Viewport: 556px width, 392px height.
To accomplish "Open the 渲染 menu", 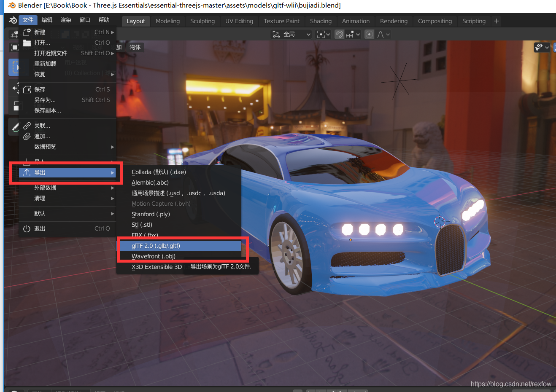I will (x=66, y=20).
